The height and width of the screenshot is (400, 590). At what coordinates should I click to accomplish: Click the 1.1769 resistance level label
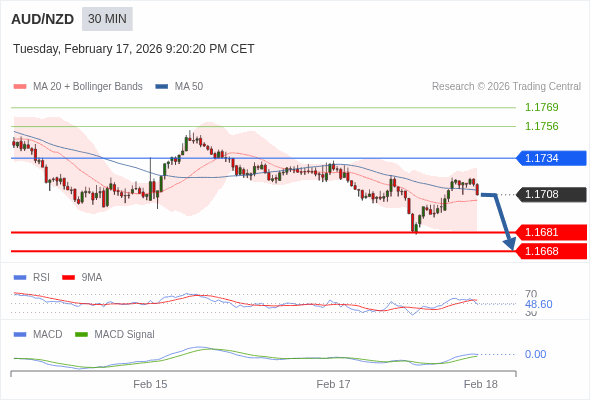coord(541,107)
